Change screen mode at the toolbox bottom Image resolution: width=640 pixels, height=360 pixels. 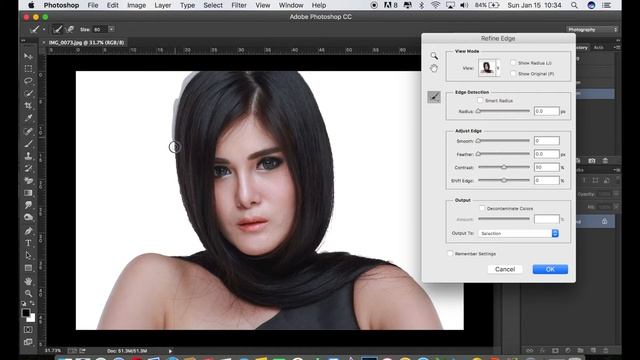coord(28,342)
